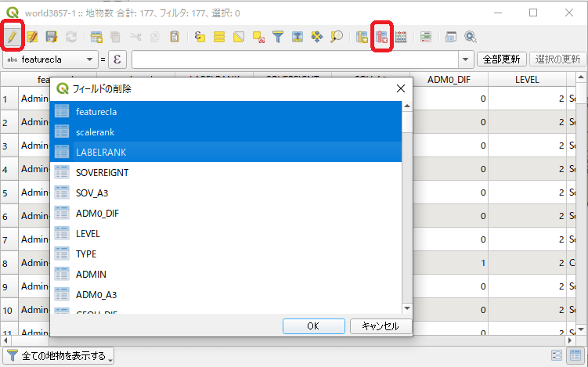
Task: Click the actions magnifier gear icon
Action: tap(471, 37)
